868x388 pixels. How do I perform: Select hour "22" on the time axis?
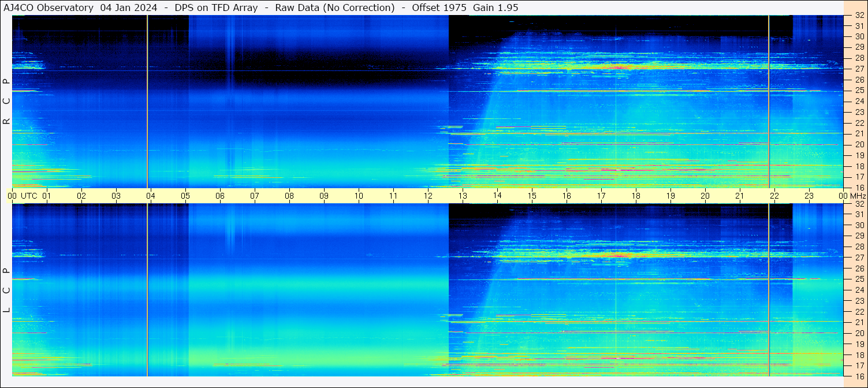(774, 196)
